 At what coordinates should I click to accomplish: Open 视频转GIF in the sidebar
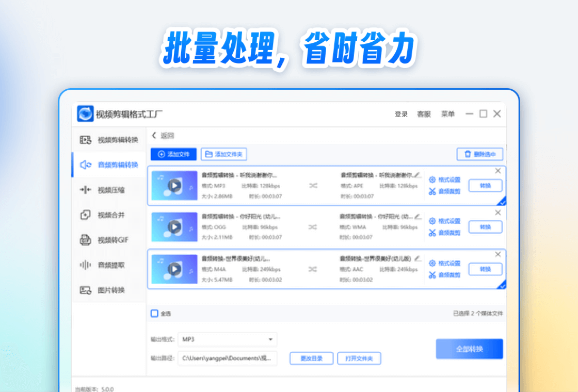(x=109, y=240)
